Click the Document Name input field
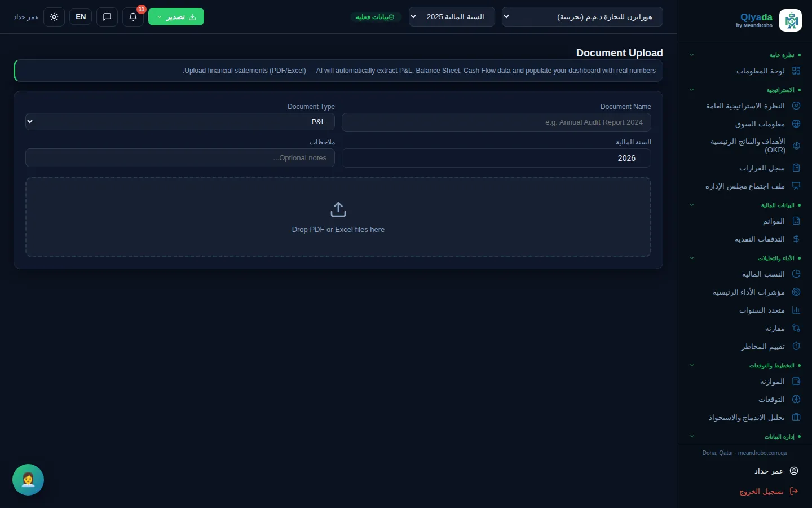Viewport: 812px width, 508px height. pos(496,122)
